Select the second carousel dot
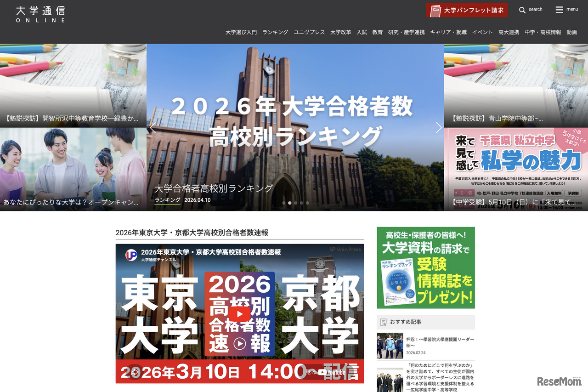This screenshot has height=392, width=588. point(290,203)
